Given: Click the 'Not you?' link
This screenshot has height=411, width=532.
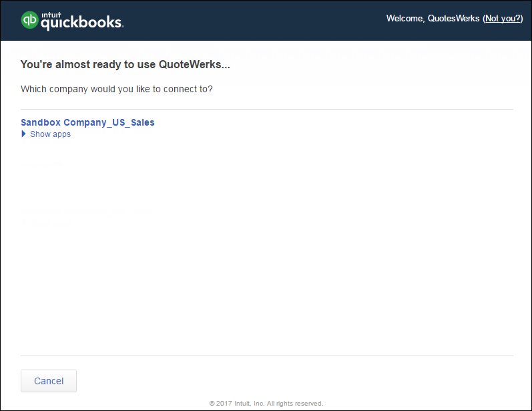Looking at the screenshot, I should [502, 19].
